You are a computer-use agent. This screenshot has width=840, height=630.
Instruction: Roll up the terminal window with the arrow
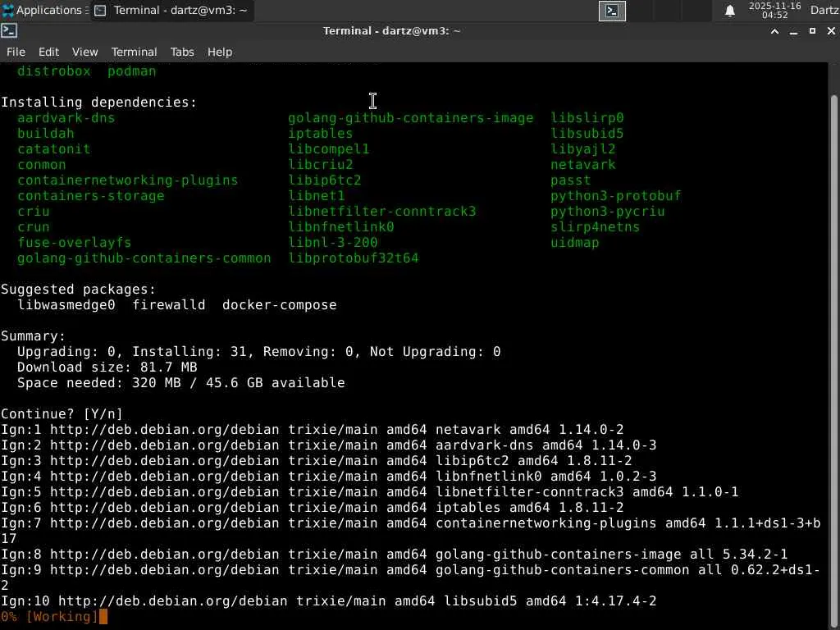(x=774, y=31)
